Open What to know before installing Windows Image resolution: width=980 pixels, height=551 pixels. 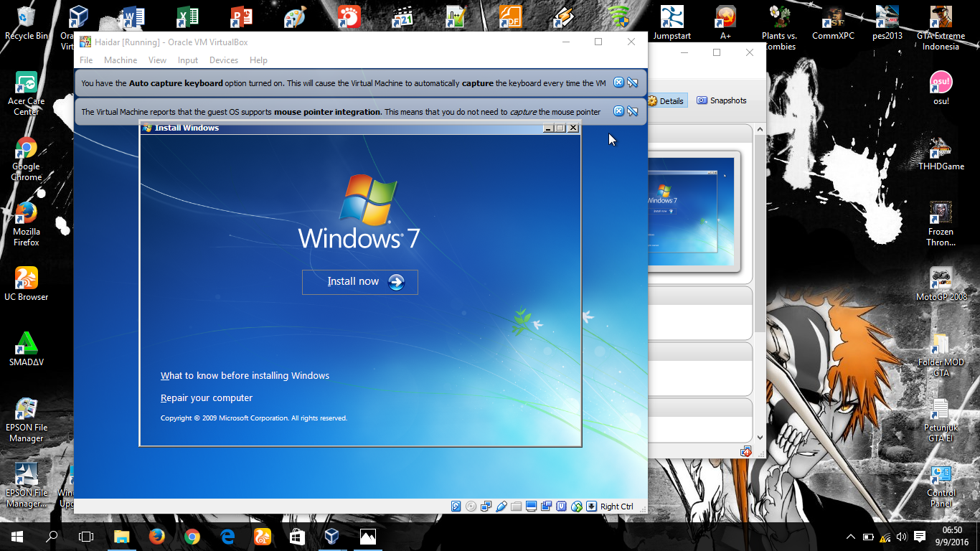click(245, 376)
